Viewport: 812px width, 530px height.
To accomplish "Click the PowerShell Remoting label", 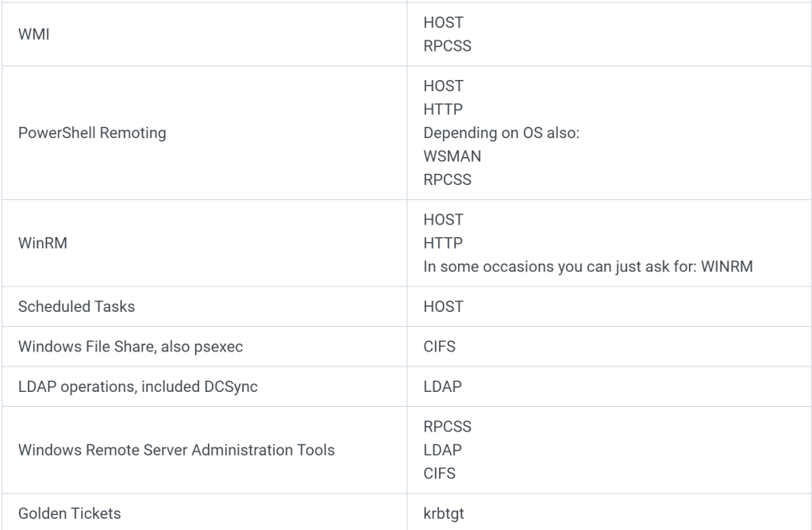I will tap(92, 132).
